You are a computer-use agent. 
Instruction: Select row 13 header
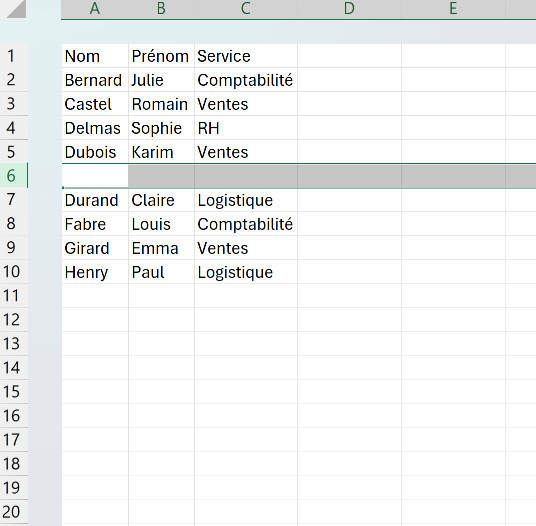[14, 343]
